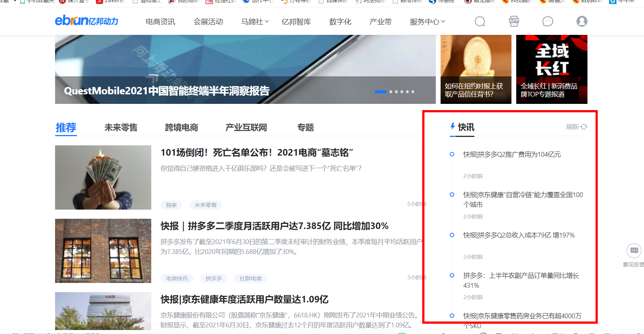
Task: Open 拼多多：上半年农副产品订单量同比增长431%
Action: (x=521, y=280)
